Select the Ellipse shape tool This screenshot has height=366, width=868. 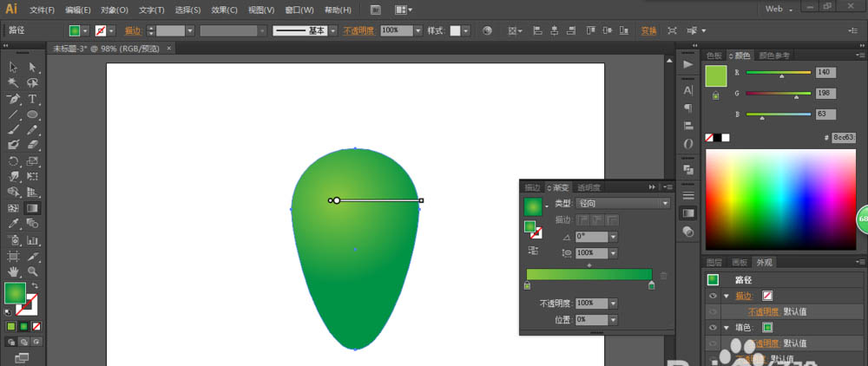click(33, 114)
